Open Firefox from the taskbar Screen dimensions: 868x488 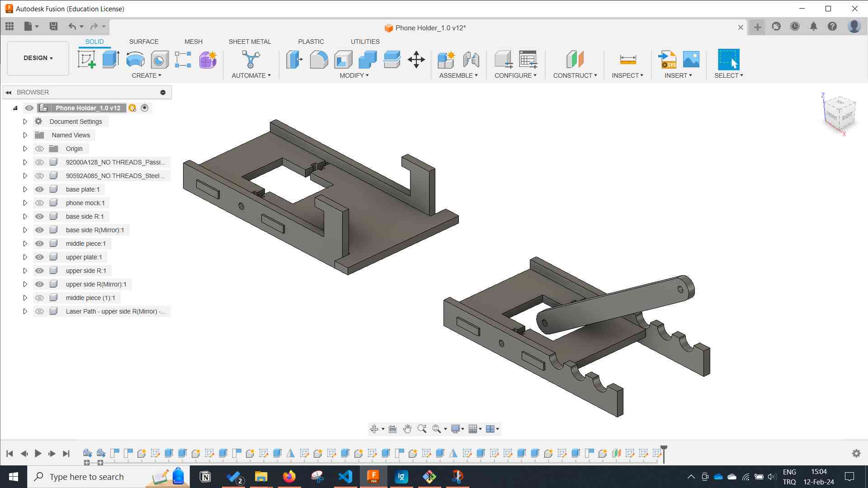tap(289, 477)
